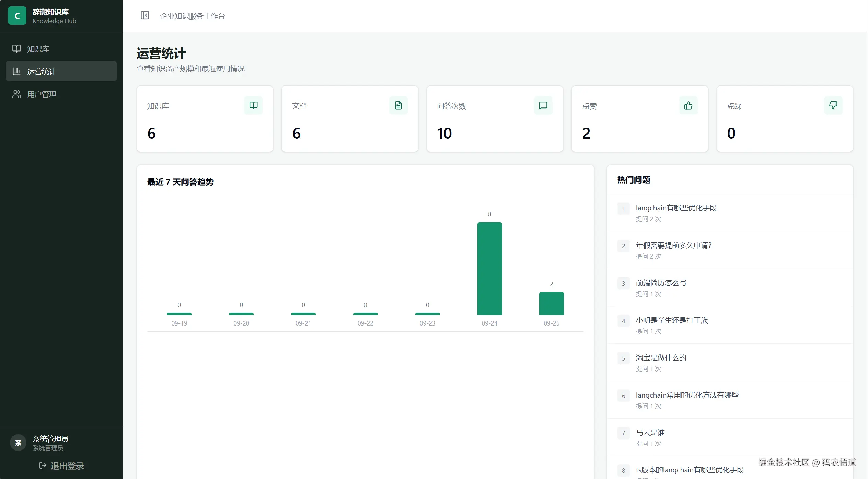Click the 系统管理员 user name
The width and height of the screenshot is (868, 479).
click(50, 438)
